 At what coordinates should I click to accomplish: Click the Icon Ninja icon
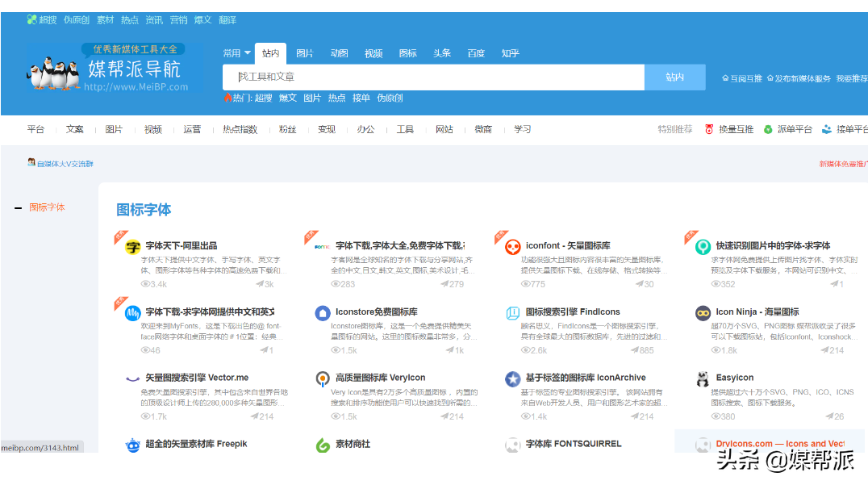click(703, 313)
